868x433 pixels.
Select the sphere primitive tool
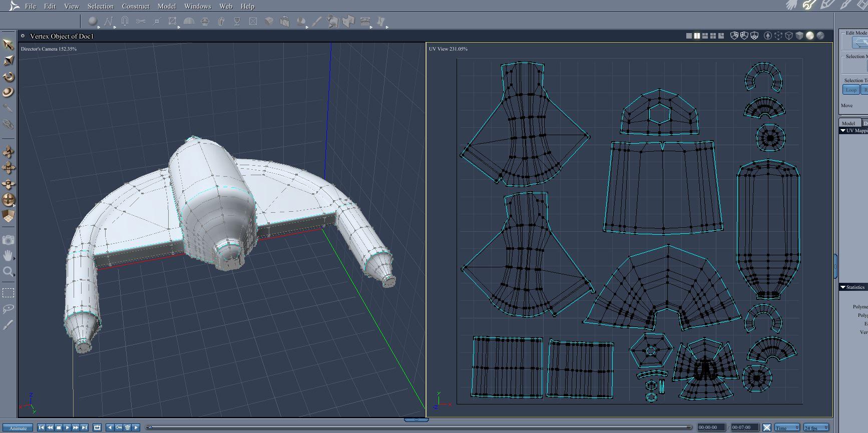click(x=93, y=21)
